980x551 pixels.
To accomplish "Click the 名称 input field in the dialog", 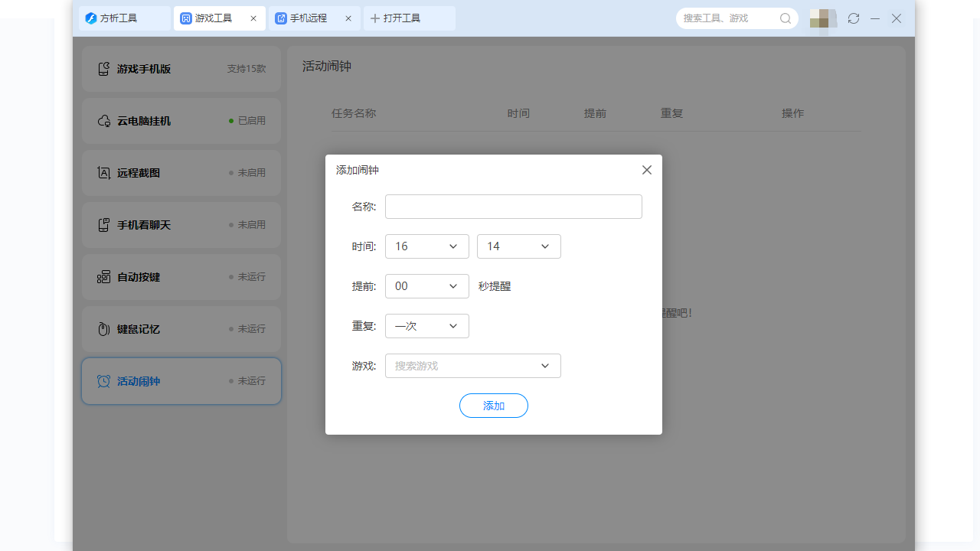I will coord(513,206).
